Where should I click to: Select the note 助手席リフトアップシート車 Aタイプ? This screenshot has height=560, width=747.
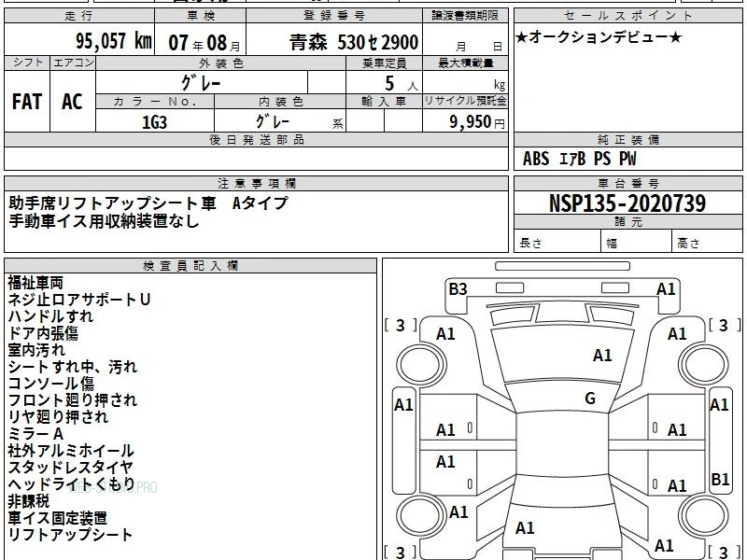[x=148, y=203]
